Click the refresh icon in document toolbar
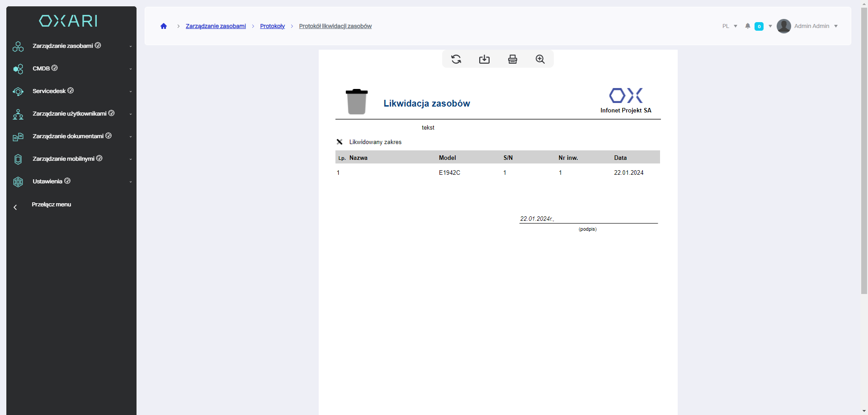Viewport: 868px width, 415px height. tap(456, 59)
